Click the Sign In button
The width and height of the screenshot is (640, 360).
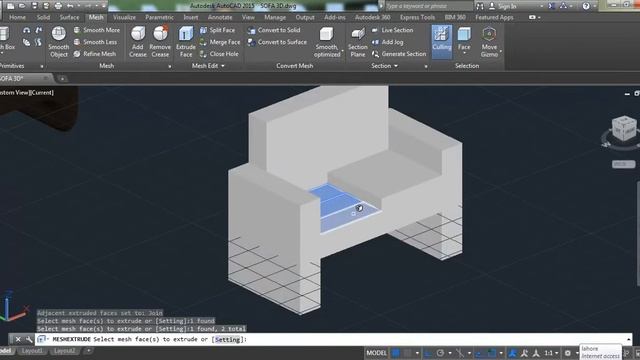[x=503, y=6]
